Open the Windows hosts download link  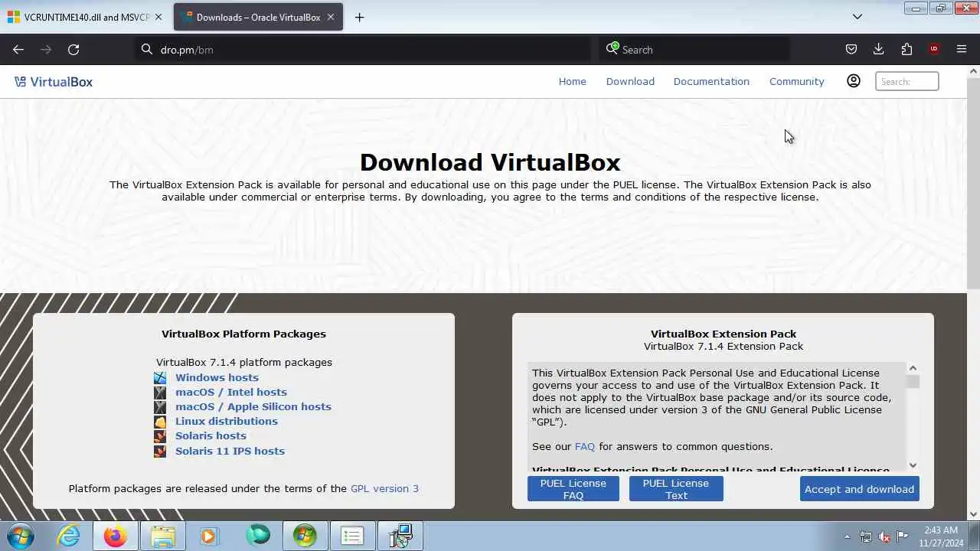[217, 377]
